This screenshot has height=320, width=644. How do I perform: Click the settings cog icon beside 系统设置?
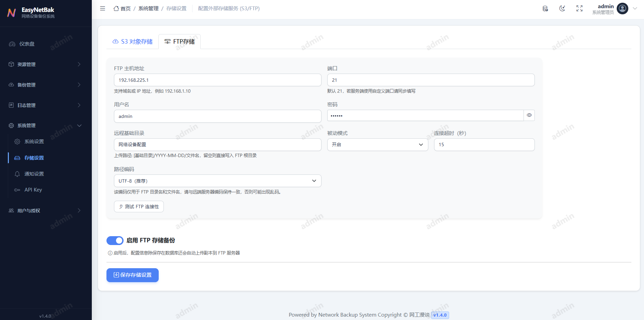[x=17, y=141]
